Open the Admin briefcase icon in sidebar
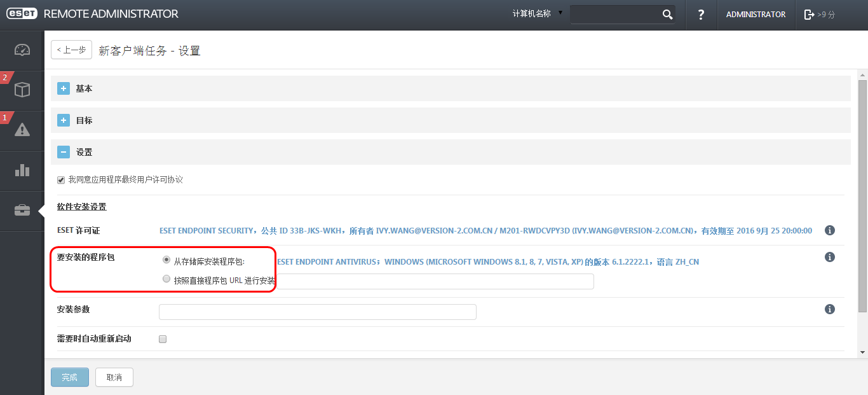 point(22,210)
